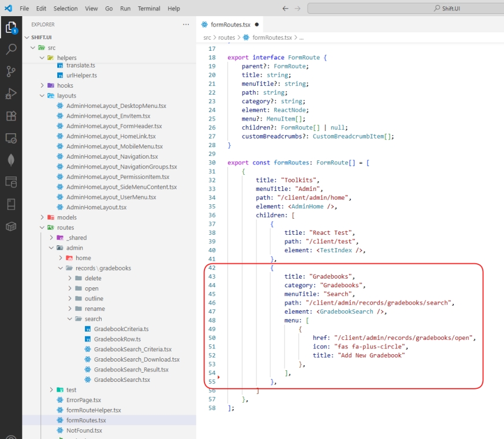Image resolution: width=504 pixels, height=439 pixels.
Task: Select the formRoutes.tsx editor tab
Action: coord(230,24)
